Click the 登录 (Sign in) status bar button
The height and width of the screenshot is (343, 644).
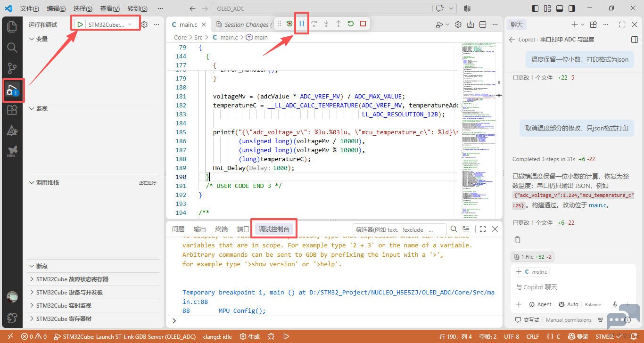579,336
